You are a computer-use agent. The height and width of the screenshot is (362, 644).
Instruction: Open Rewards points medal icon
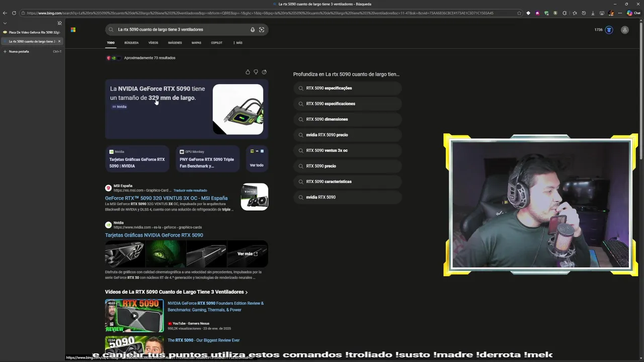[x=609, y=30]
